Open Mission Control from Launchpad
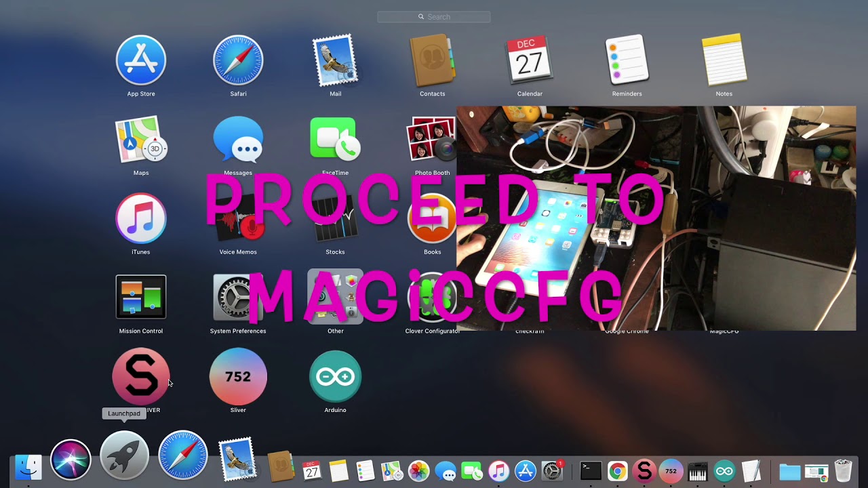 [141, 297]
